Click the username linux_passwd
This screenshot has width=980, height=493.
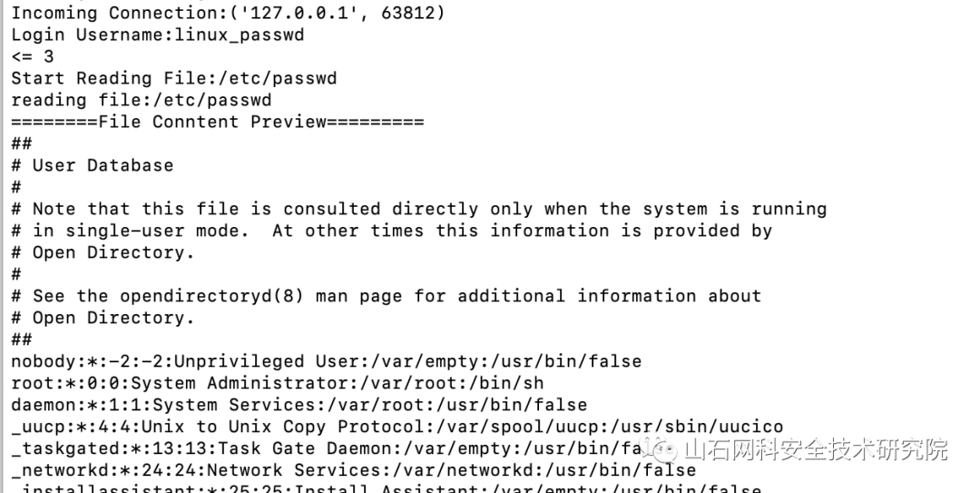point(240,35)
